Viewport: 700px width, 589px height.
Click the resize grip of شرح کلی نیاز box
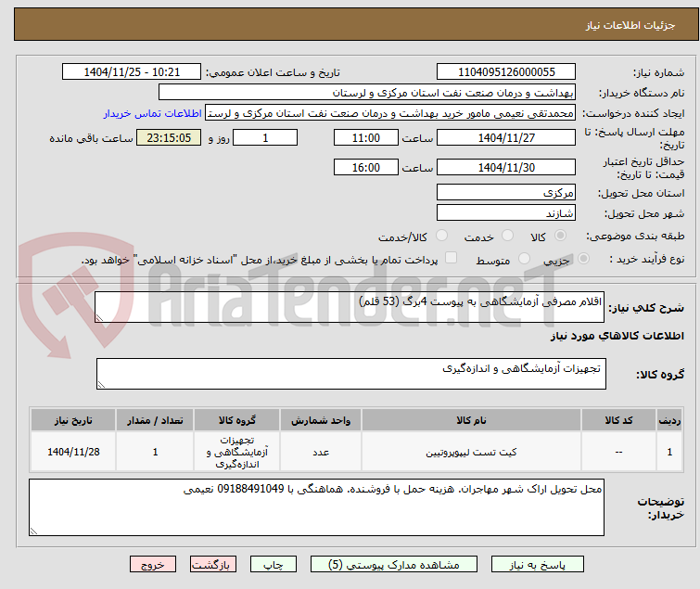pos(99,318)
